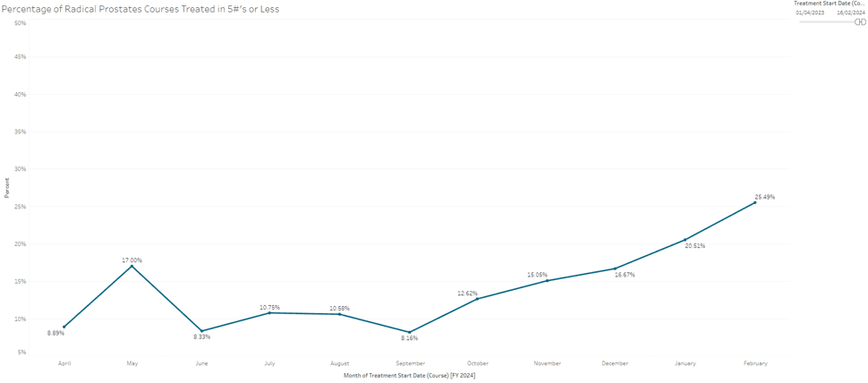This screenshot has height=383, width=868.
Task: Select the chart title about Radical Prostates
Action: point(141,8)
